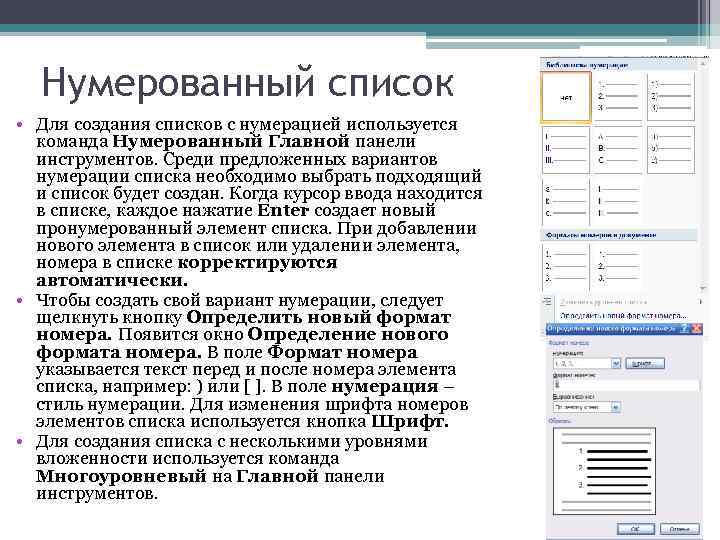Click the slide title 'Нумерованный список'

pos(248,83)
